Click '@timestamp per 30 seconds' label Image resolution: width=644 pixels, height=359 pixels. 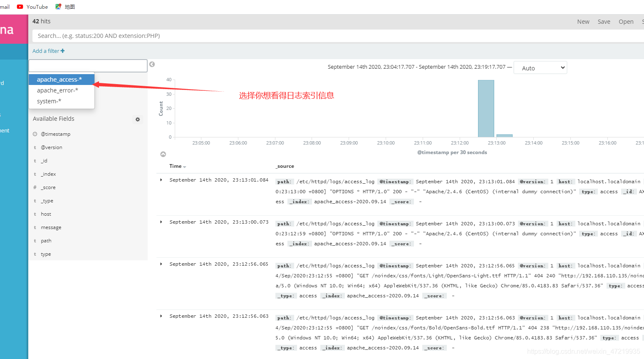(452, 152)
